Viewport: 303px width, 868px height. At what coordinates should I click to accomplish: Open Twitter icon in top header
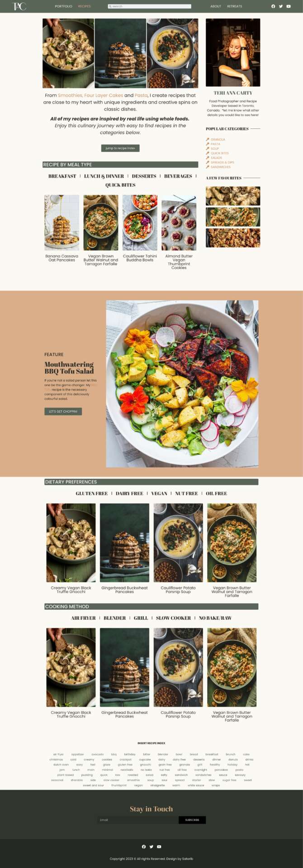[281, 6]
